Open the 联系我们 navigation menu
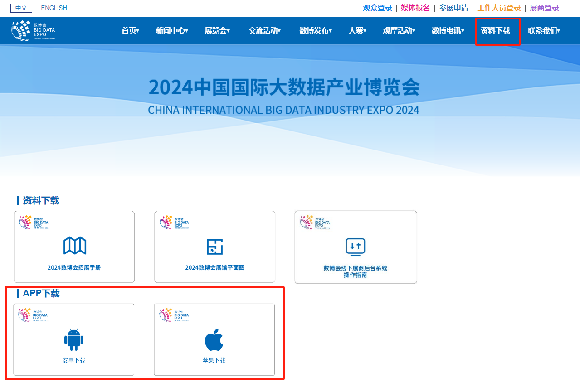Viewport: 580px width, 392px height. click(544, 31)
